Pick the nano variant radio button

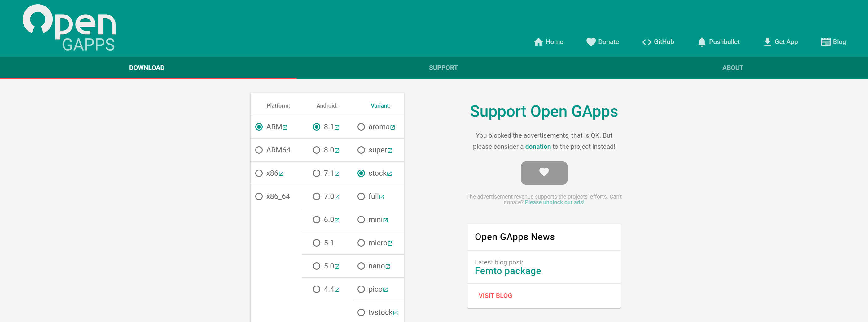[x=361, y=266]
